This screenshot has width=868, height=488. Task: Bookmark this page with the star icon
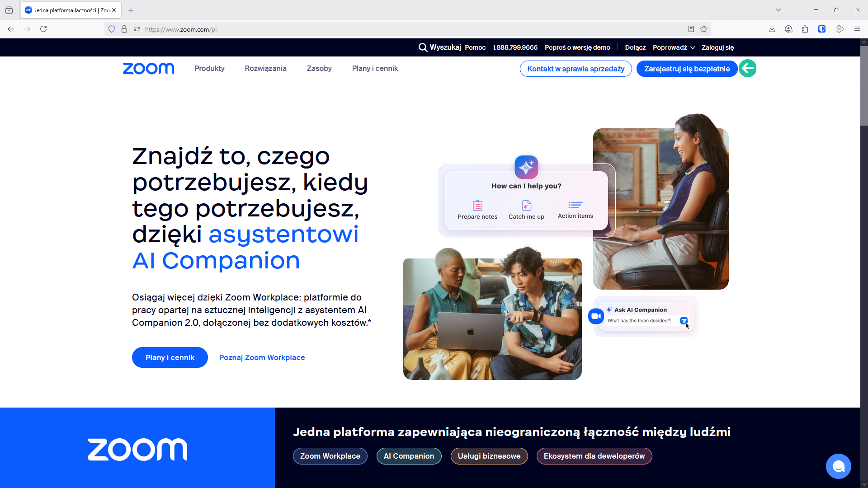tap(704, 29)
